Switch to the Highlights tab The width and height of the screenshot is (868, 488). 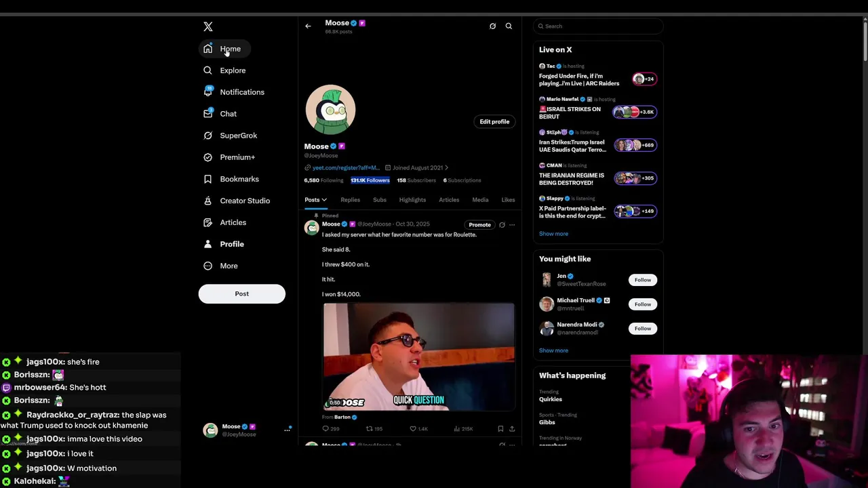point(412,200)
